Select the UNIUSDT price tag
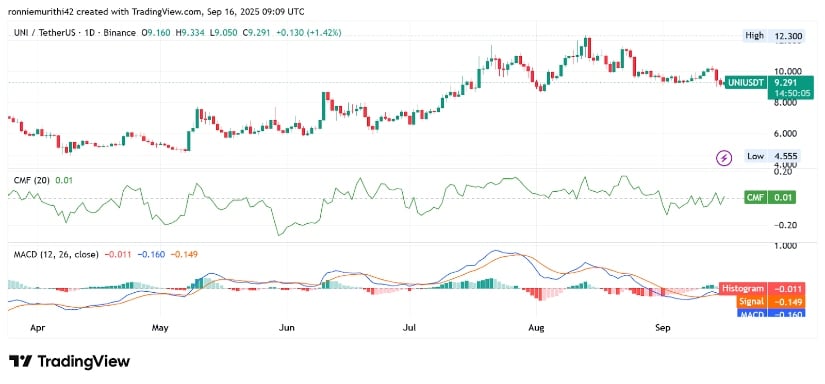The width and height of the screenshot is (825, 384). click(746, 82)
